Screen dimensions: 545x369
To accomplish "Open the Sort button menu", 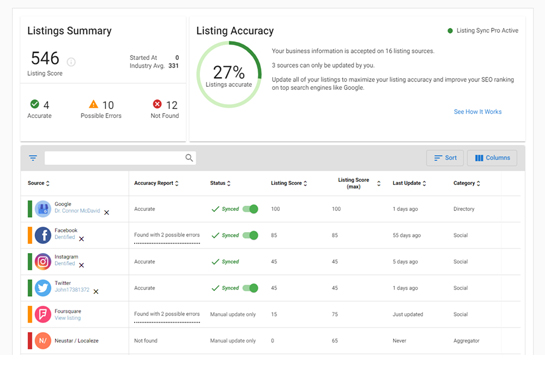I will pyautogui.click(x=445, y=158).
